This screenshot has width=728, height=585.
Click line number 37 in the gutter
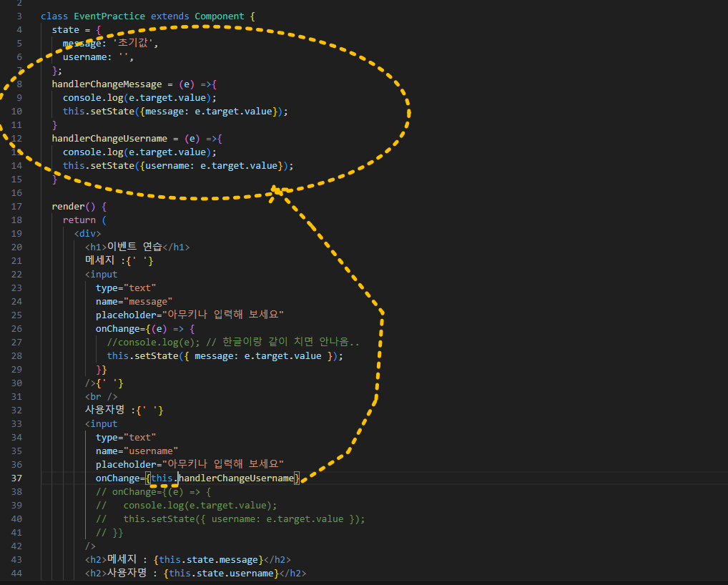16,478
